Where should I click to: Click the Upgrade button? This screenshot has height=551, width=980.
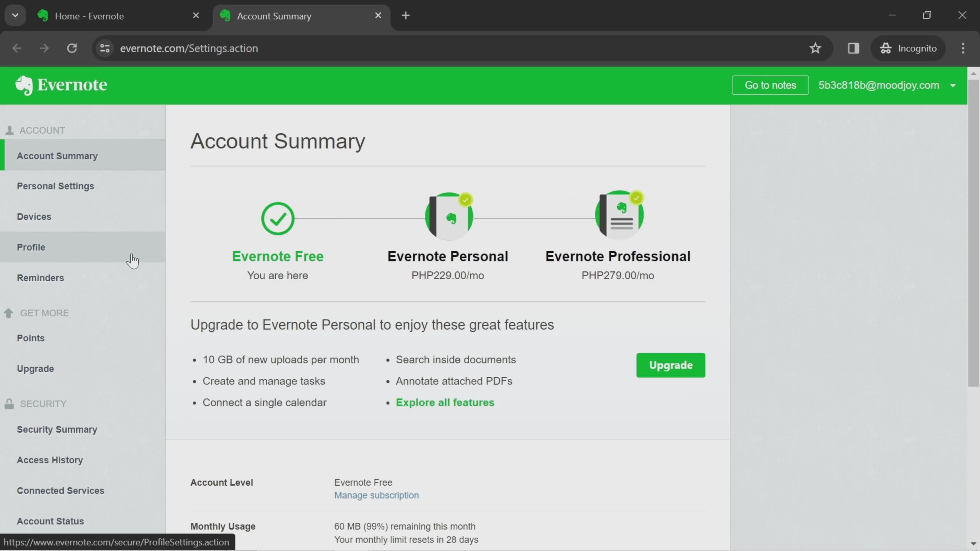coord(670,365)
